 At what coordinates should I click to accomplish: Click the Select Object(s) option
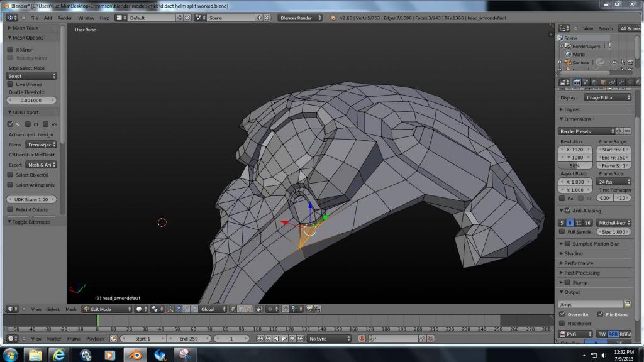click(x=31, y=175)
